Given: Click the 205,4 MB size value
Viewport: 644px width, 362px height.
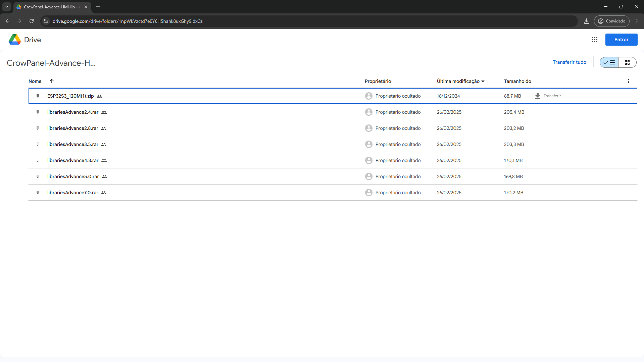Looking at the screenshot, I should [514, 112].
